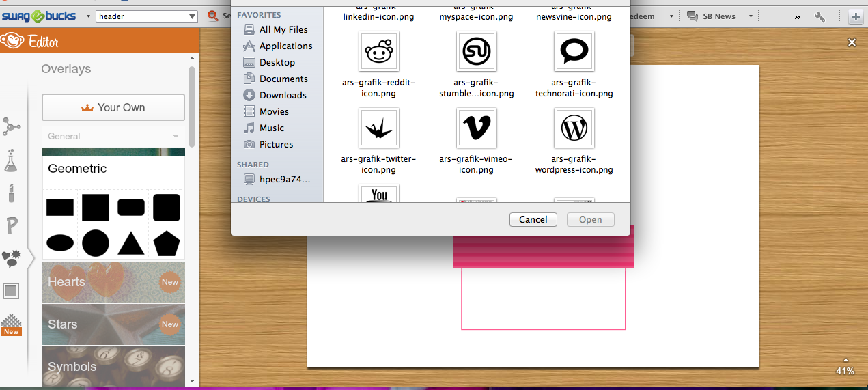
Task: Open the textures tool marked New
Action: pos(11,324)
